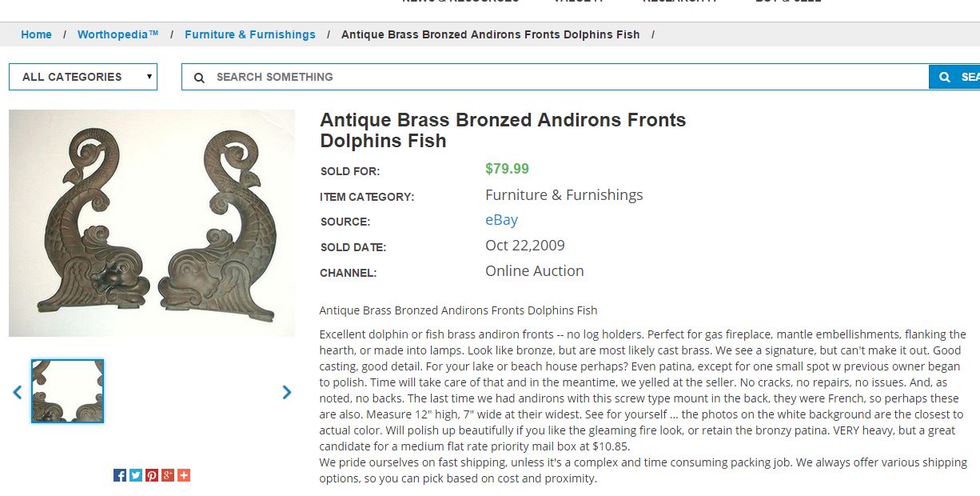This screenshot has height=496, width=980.
Task: Click the magnifier icon inside search field
Action: (200, 78)
